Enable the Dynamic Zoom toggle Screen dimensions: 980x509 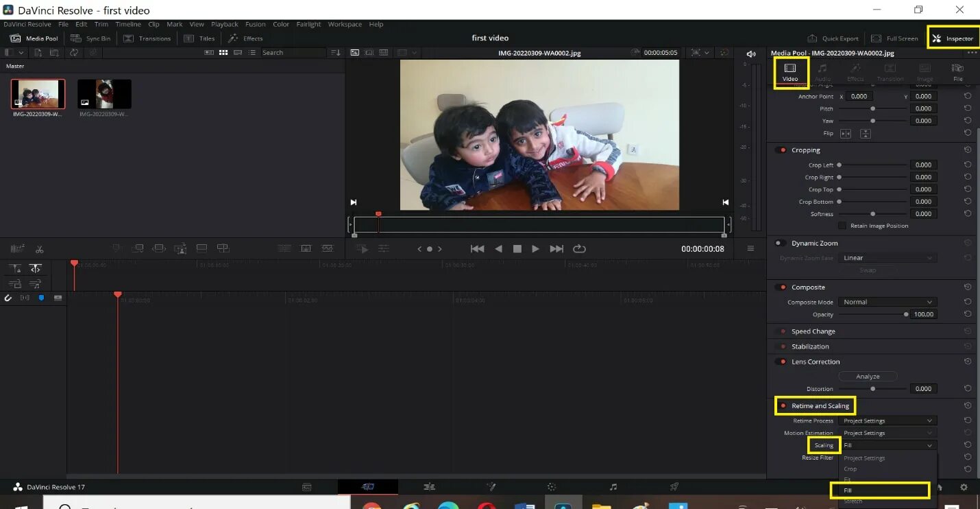point(781,243)
